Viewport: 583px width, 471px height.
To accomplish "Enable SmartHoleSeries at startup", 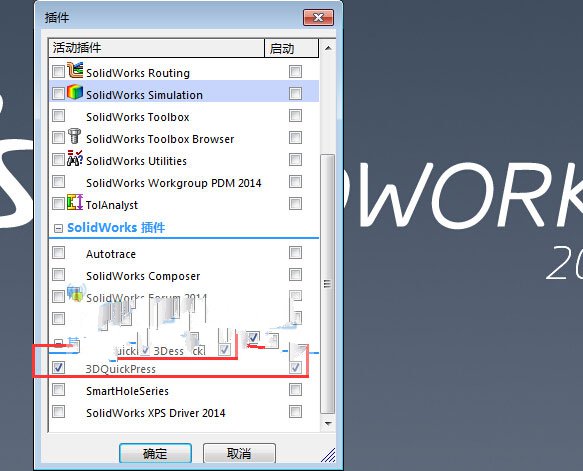I will coord(295,390).
